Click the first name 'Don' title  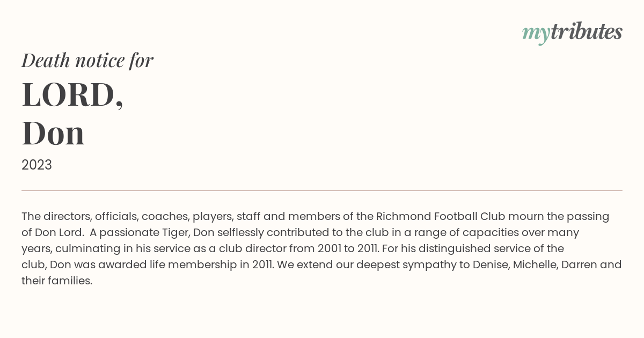(x=53, y=134)
